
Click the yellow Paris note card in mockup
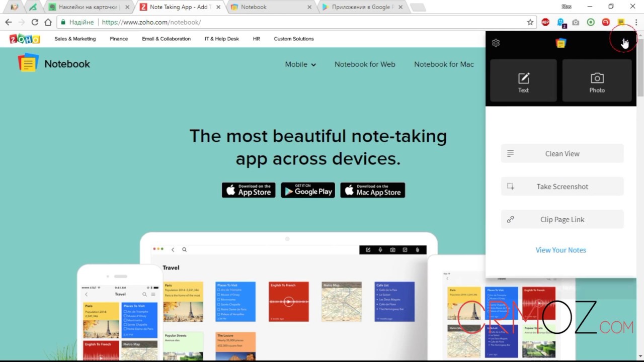tap(183, 302)
